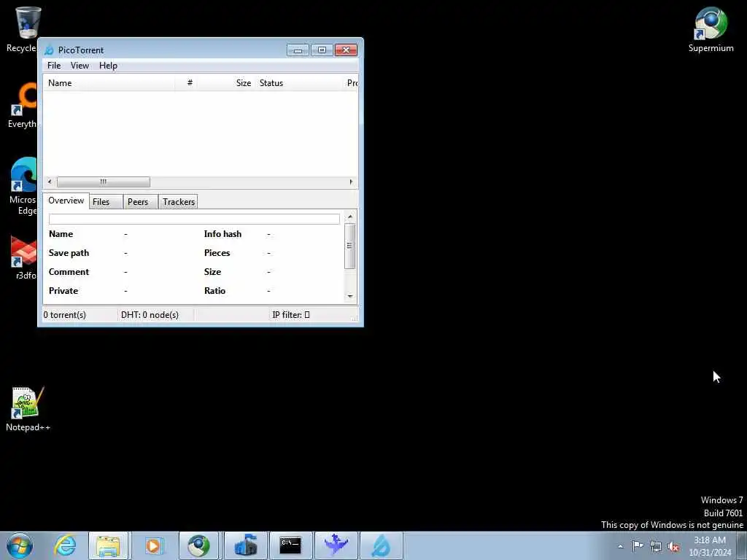This screenshot has width=747, height=560.
Task: Switch to Command Prompt on the taskbar
Action: coord(290,545)
